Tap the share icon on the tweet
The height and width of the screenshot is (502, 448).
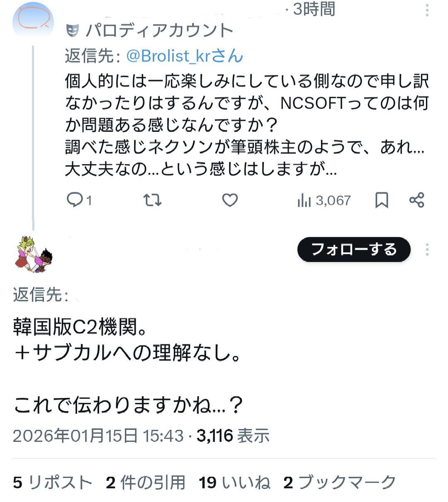[416, 200]
